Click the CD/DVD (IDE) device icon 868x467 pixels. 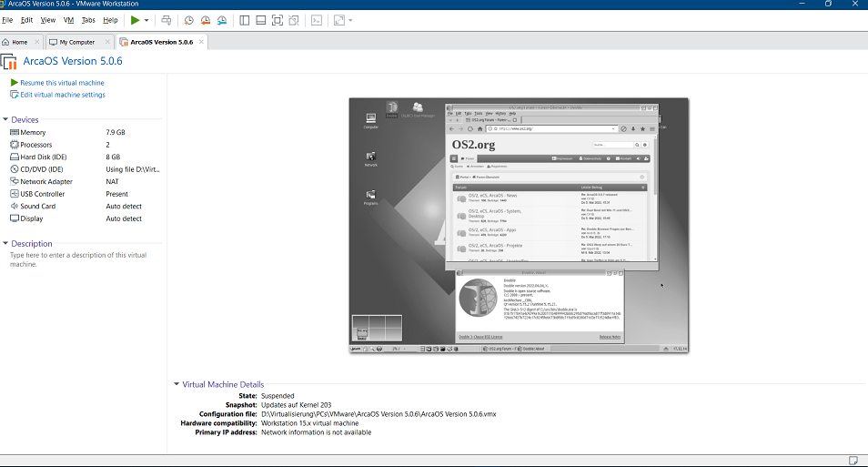(x=15, y=169)
